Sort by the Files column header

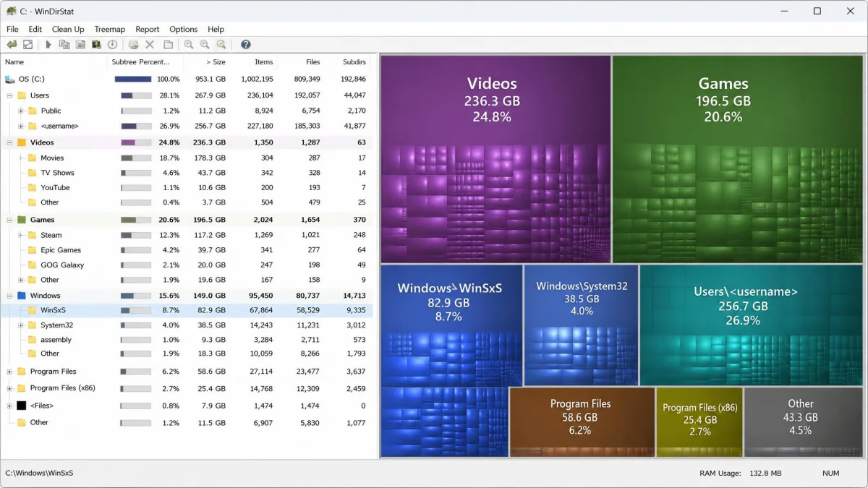click(x=300, y=62)
